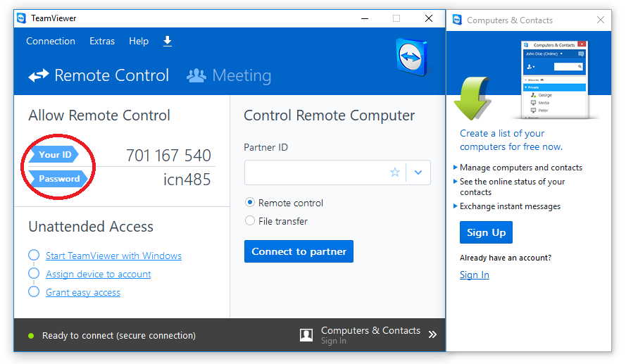
Task: Open the Extras menu
Action: (102, 41)
